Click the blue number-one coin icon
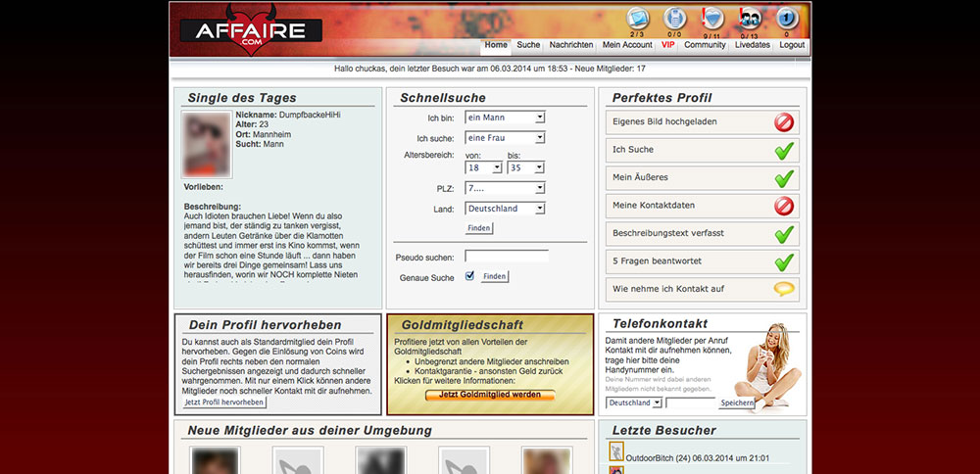 coord(787,18)
